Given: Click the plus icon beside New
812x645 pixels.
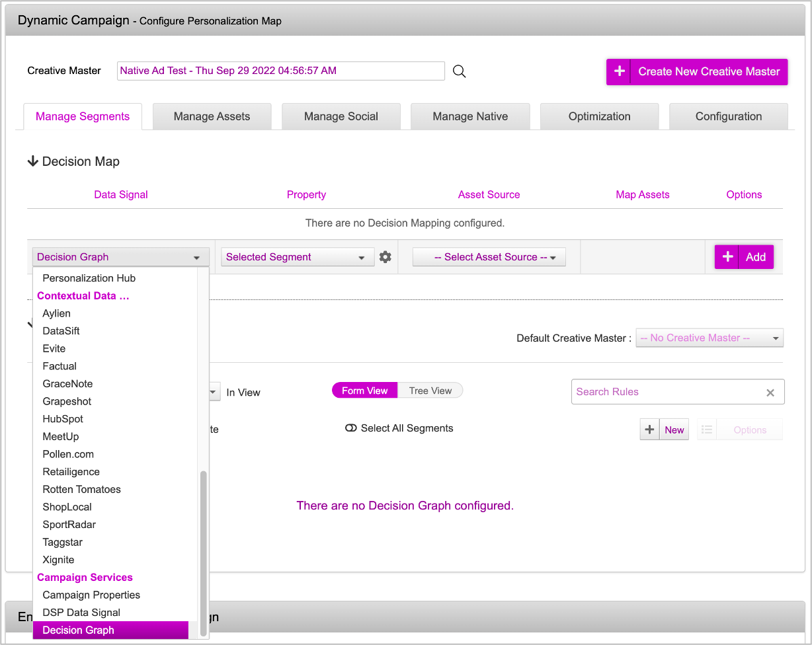Looking at the screenshot, I should (x=649, y=430).
